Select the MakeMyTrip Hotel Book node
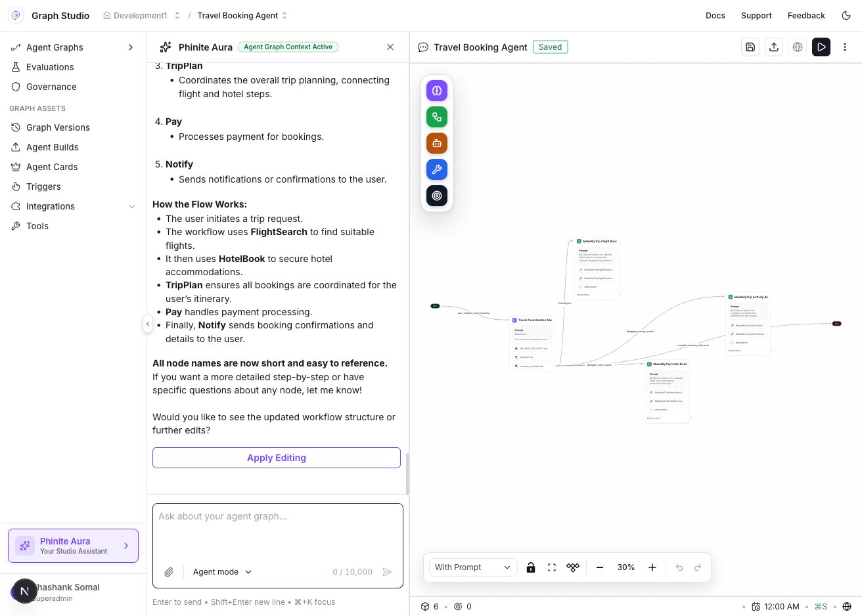Image resolution: width=862 pixels, height=616 pixels. pos(667,391)
